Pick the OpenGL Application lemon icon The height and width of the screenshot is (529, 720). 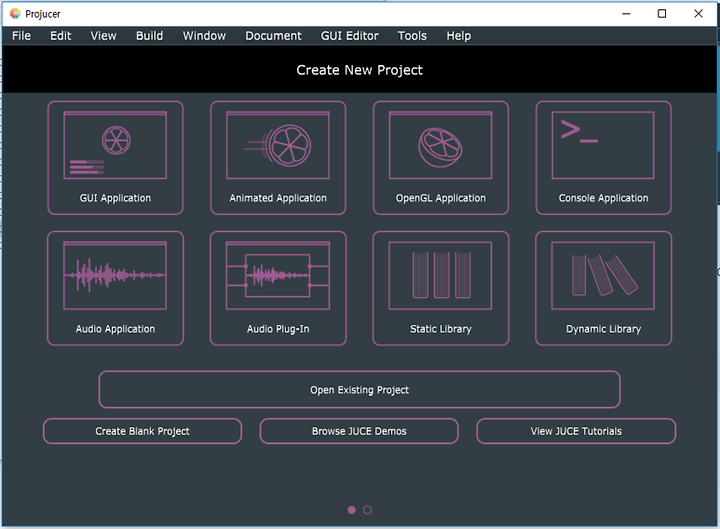pos(440,145)
